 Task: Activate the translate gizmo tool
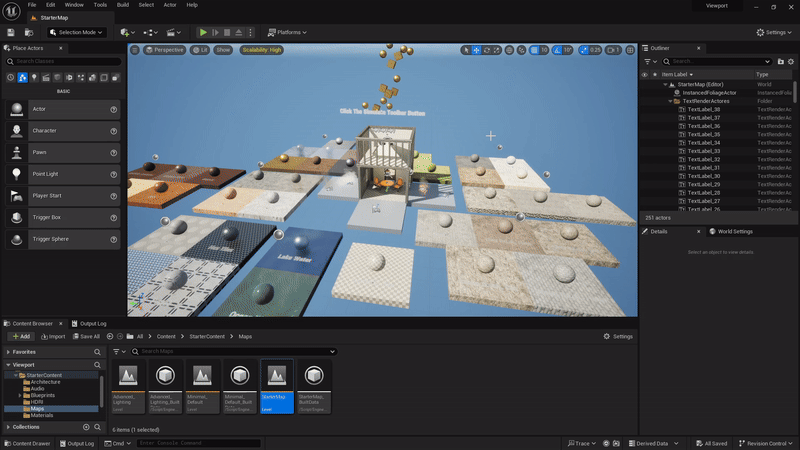[476, 50]
